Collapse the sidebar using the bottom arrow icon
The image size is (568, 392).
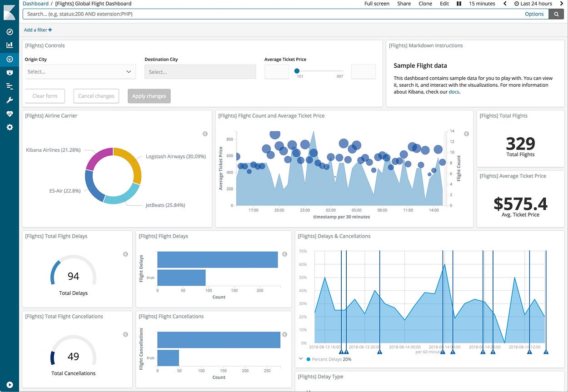coord(10,384)
